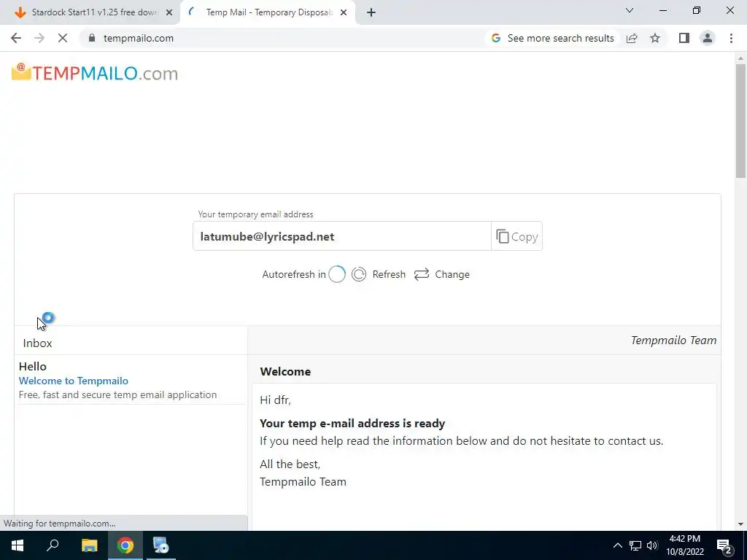Click the padlock site info icon
This screenshot has height=560, width=747.
point(92,38)
